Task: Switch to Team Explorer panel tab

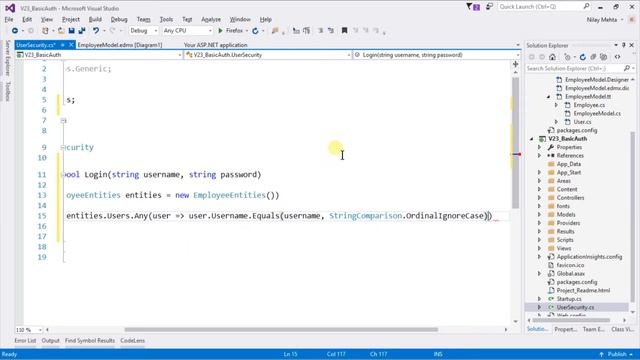Action: pos(593,329)
